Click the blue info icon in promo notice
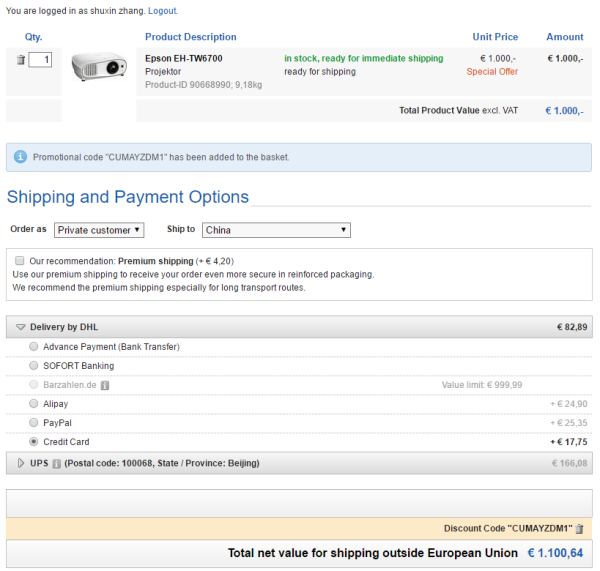 click(20, 157)
